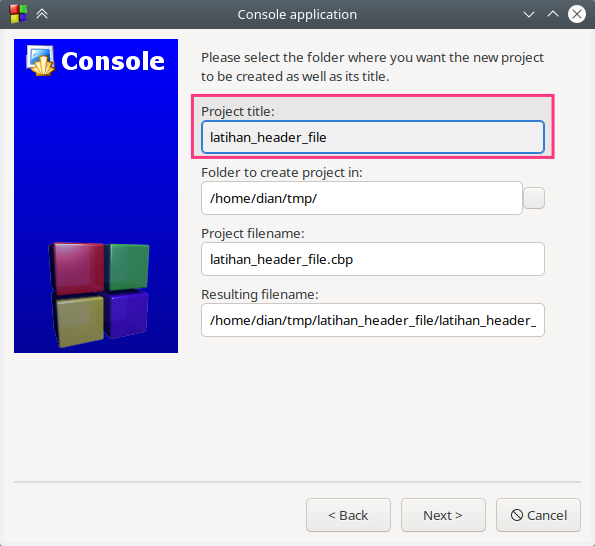This screenshot has height=546, width=595.
Task: Click the keep-above double chevron icon
Action: 42,14
